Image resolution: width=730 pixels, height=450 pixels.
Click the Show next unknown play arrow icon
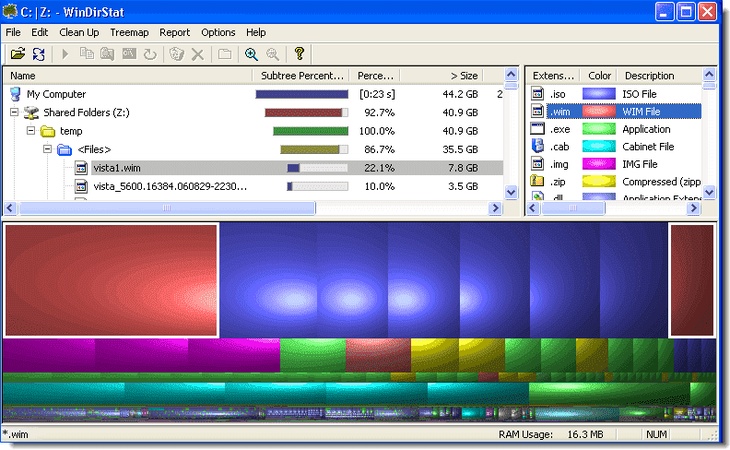[x=65, y=54]
